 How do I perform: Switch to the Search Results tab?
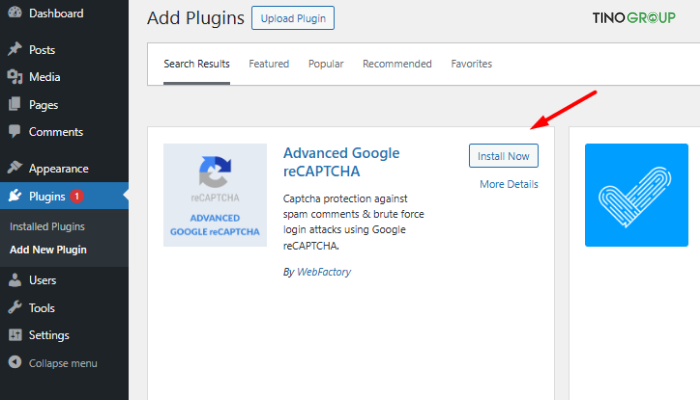[x=196, y=64]
